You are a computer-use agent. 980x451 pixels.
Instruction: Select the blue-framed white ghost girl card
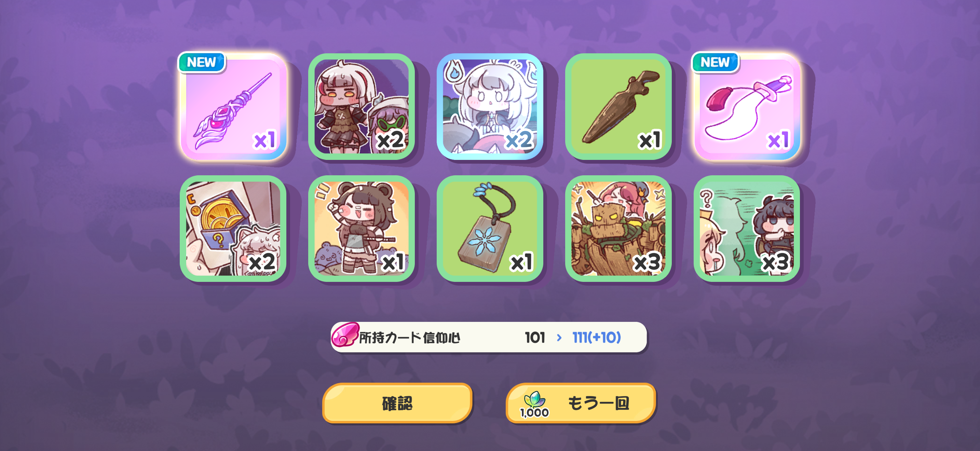point(490,107)
